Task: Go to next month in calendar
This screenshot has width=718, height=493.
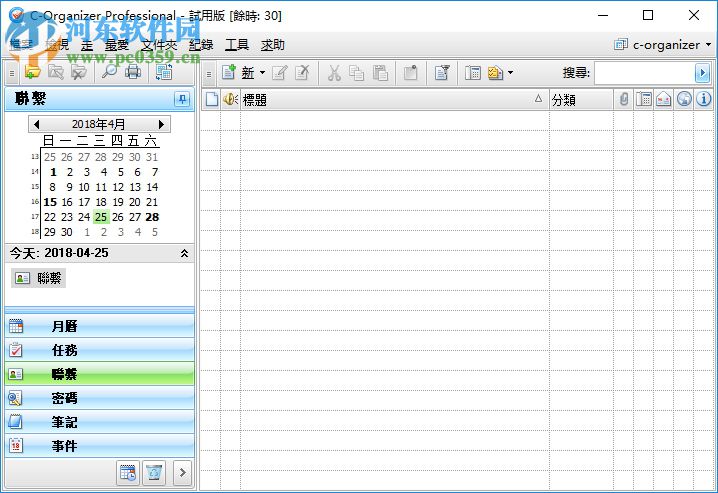Action: pyautogui.click(x=161, y=124)
